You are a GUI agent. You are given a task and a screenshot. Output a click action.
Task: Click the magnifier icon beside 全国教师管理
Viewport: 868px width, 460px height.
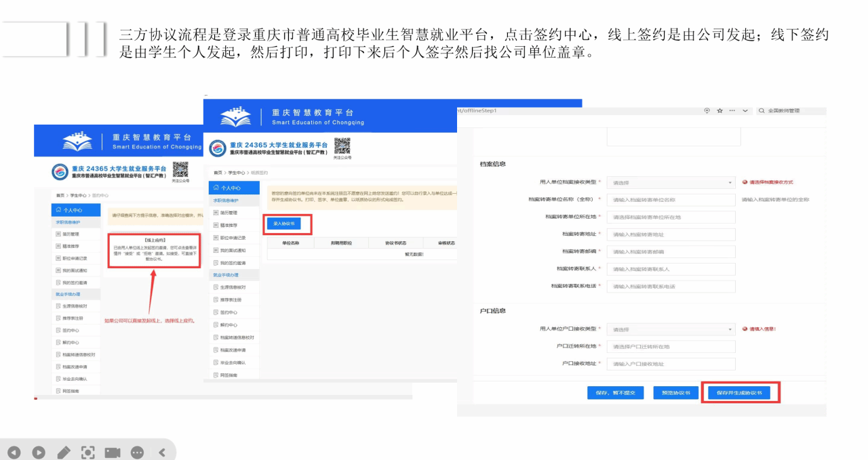click(762, 110)
